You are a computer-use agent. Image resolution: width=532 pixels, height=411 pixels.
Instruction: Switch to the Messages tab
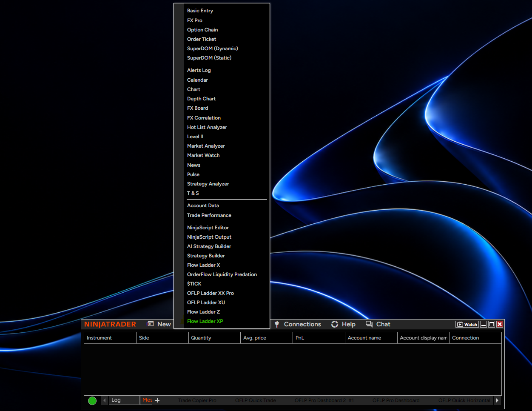coord(147,400)
